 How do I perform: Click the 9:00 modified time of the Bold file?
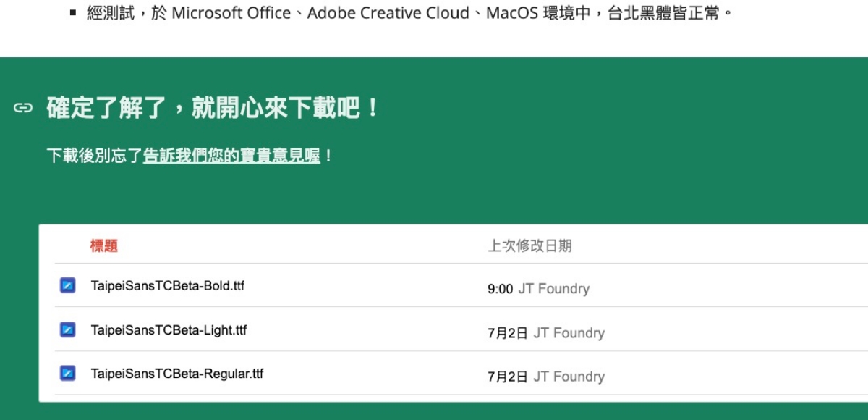[500, 289]
